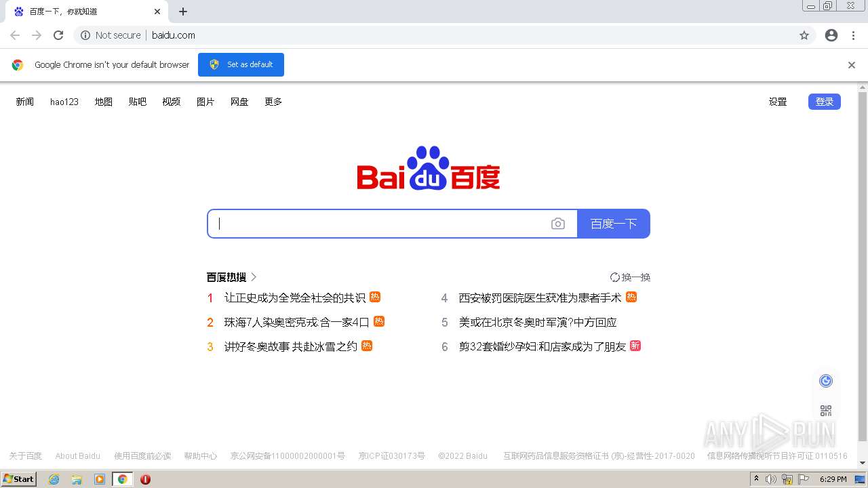868x488 pixels.
Task: Open 设置 settings link
Action: 778,102
